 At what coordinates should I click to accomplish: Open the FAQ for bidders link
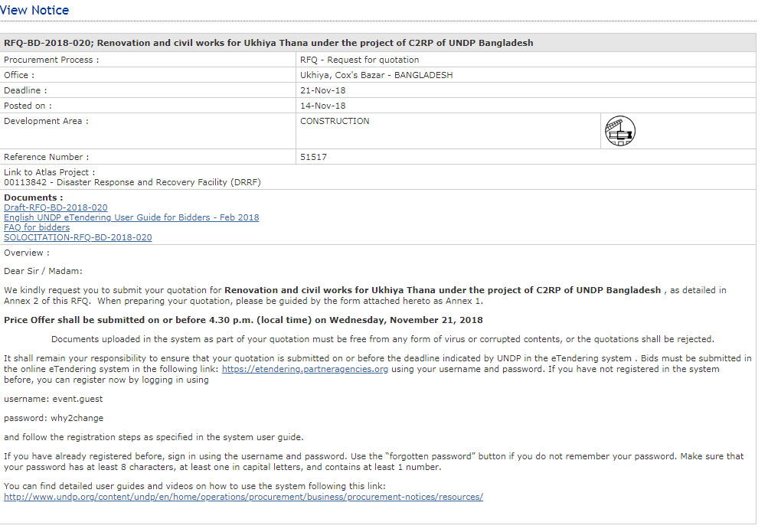(36, 227)
